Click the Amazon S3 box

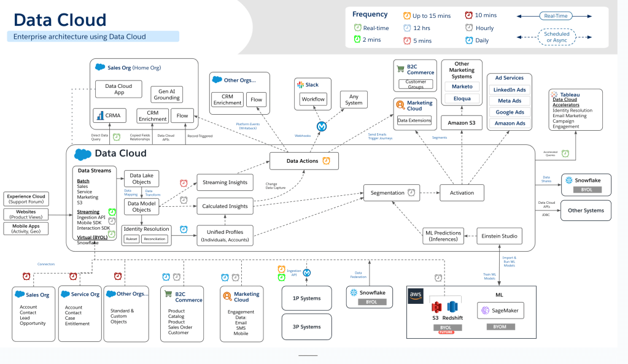tap(462, 123)
